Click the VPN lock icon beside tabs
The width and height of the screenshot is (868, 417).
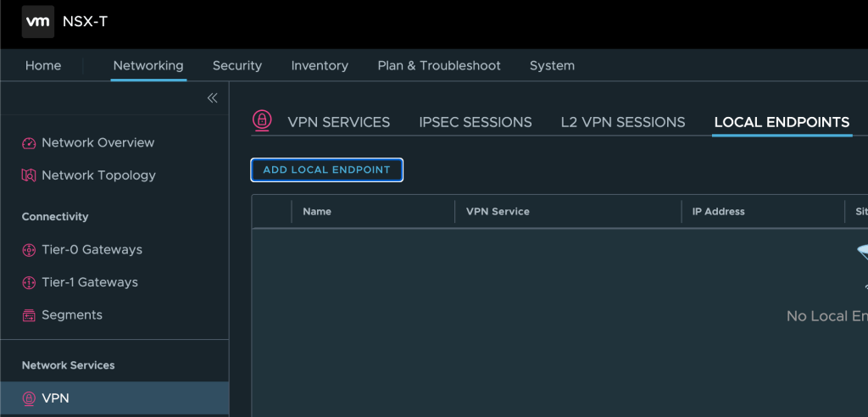pos(263,120)
